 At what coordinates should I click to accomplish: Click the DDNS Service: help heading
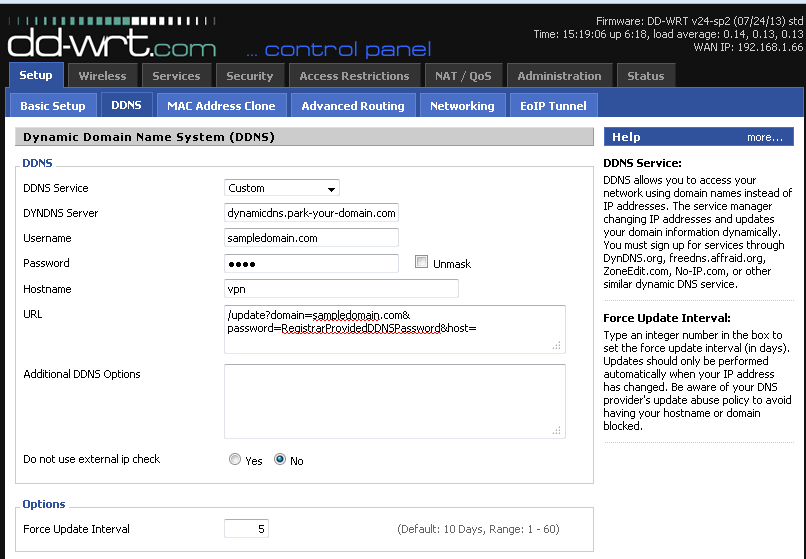click(x=642, y=163)
